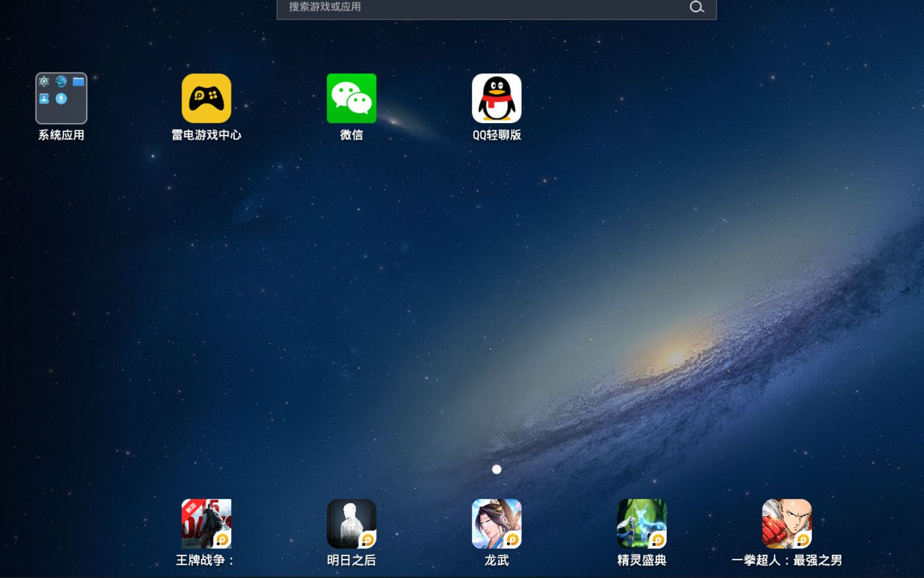Screen dimensions: 924x578
Task: Click the 精灵盛典 label text
Action: (x=642, y=560)
